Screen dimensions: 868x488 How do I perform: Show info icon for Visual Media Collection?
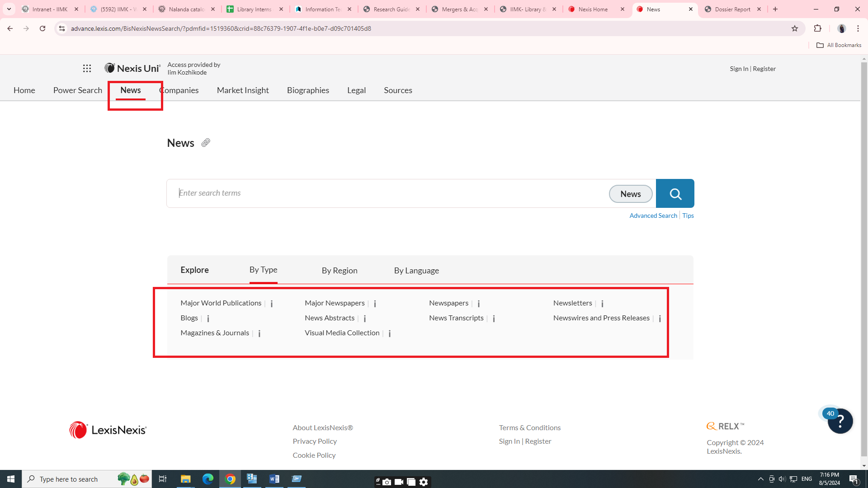click(390, 333)
